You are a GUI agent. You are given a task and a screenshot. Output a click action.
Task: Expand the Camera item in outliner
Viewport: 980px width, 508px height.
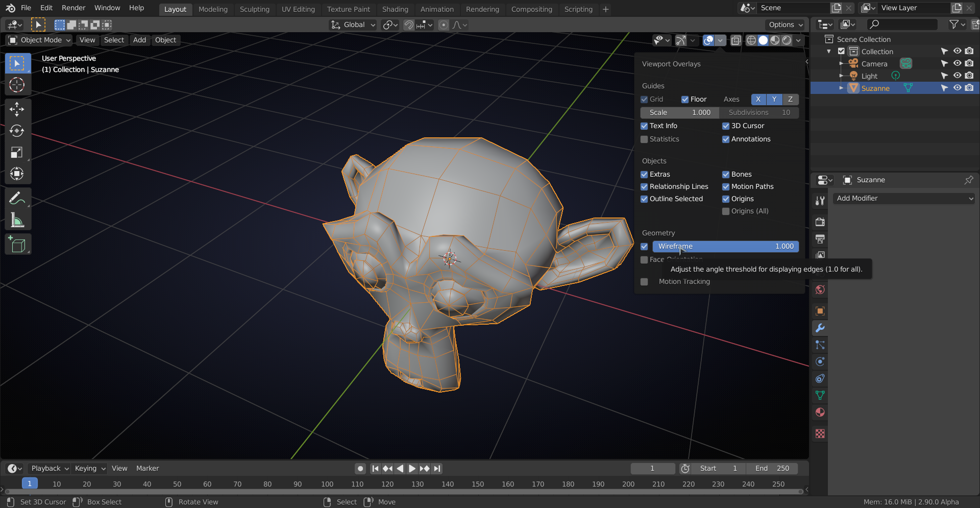coord(841,64)
